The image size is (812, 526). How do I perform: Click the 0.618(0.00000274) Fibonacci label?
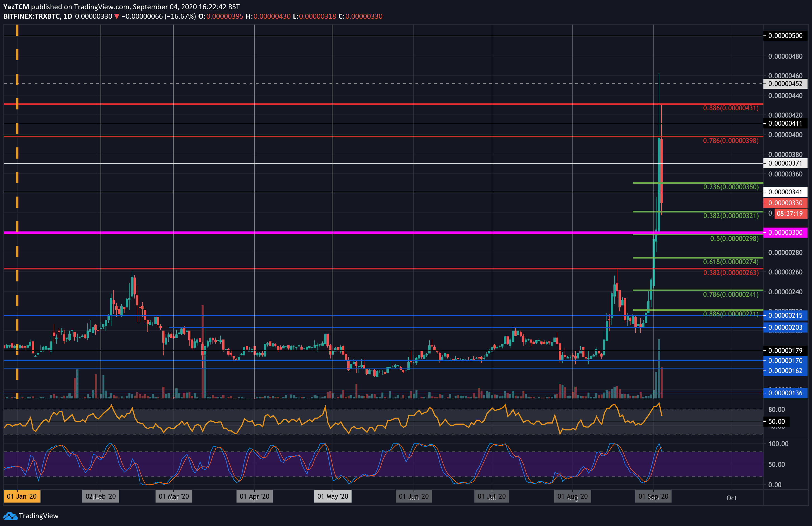click(x=731, y=262)
